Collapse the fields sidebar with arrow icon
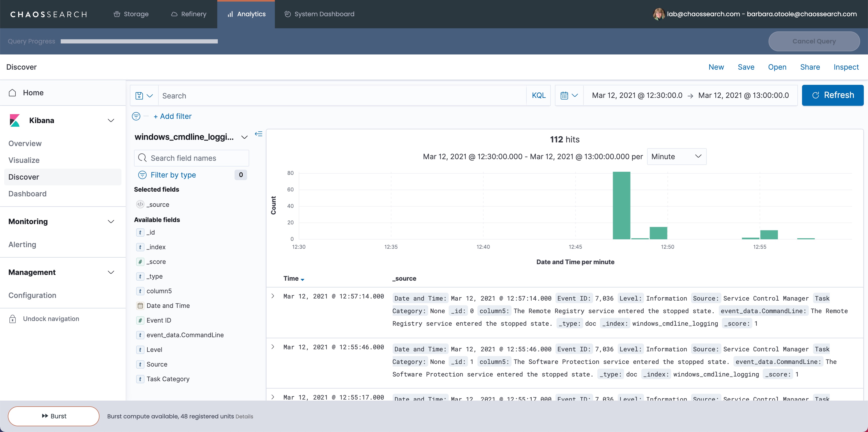Viewport: 868px width, 432px height. (x=258, y=134)
